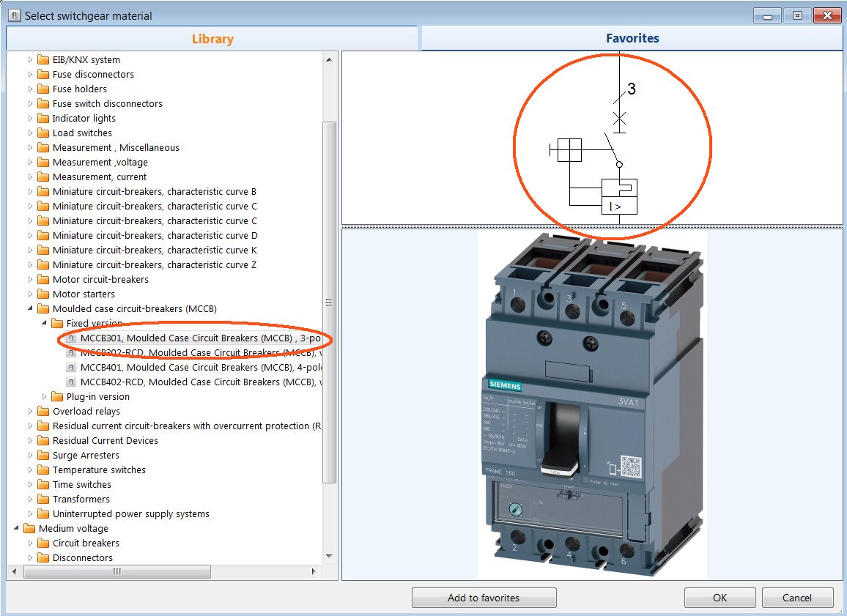Click the MCCB301 device item icon
Viewport: 847px width, 616px height.
[x=71, y=338]
